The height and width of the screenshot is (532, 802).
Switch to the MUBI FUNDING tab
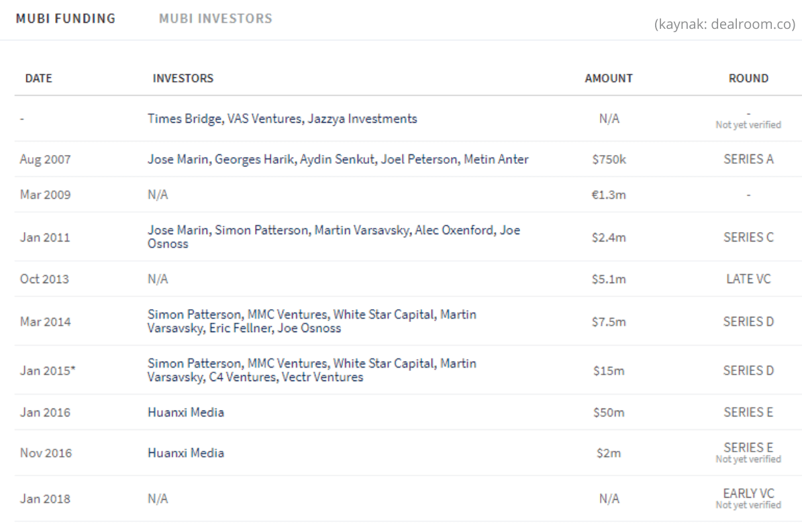point(66,18)
